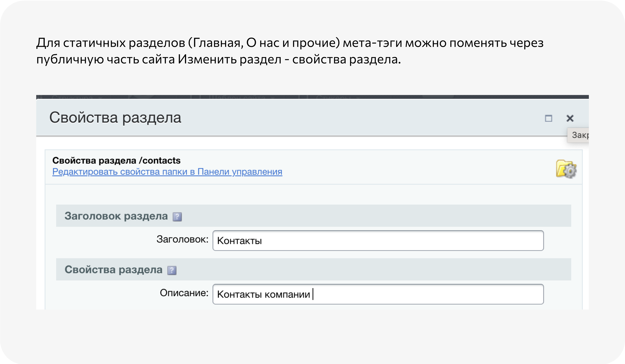Open the Шаблон сайта menu
Viewport: 625px width, 364px height.
(x=237, y=97)
